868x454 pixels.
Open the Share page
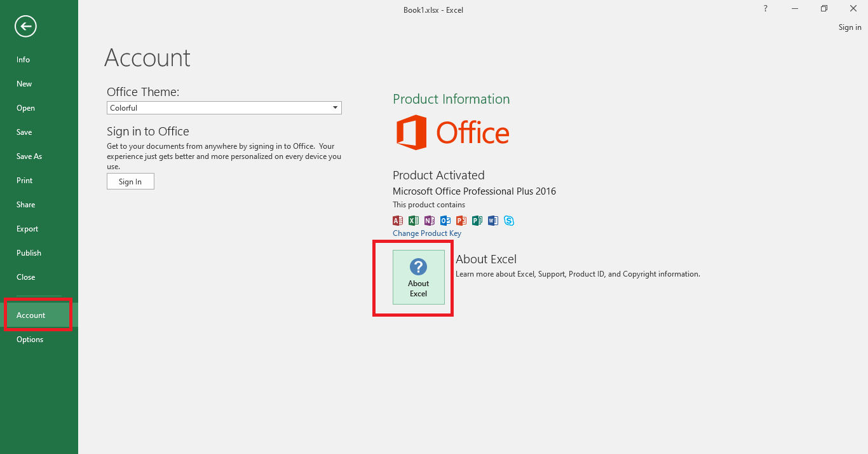tap(39, 205)
